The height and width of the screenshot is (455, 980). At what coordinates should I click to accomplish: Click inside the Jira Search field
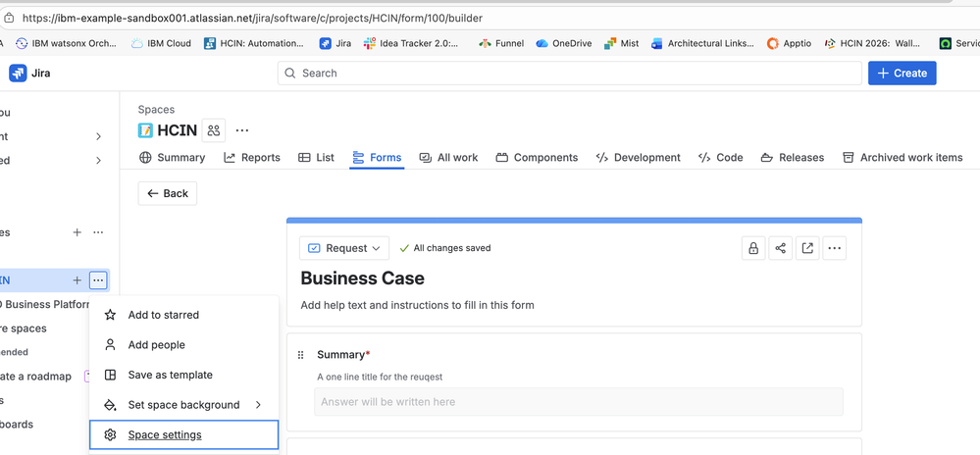pyautogui.click(x=569, y=74)
